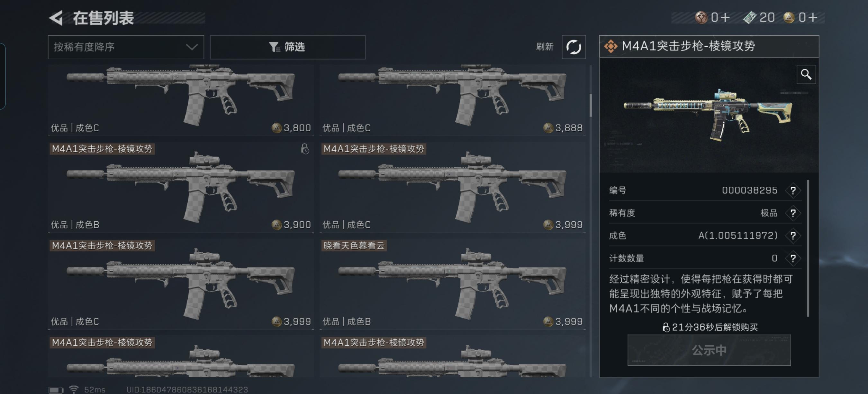The height and width of the screenshot is (394, 868).
Task: Click the lock timer icon on the 3,900 listing
Action: (305, 149)
